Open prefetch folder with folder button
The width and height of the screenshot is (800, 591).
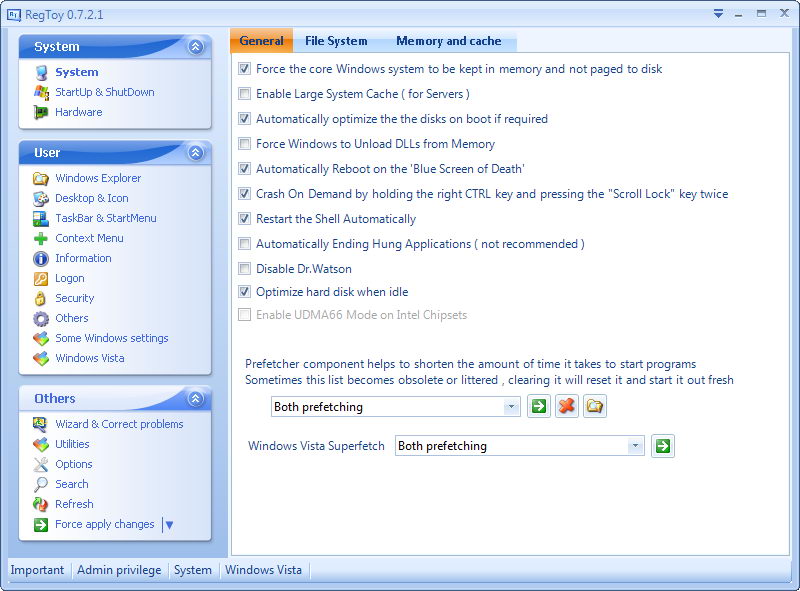(x=595, y=406)
